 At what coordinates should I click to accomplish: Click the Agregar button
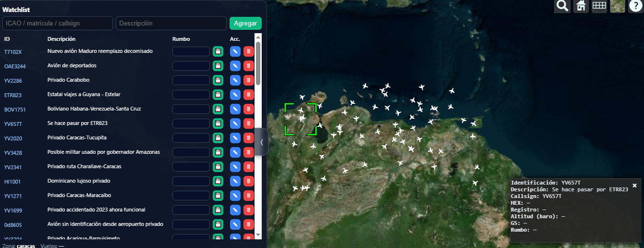tap(245, 24)
